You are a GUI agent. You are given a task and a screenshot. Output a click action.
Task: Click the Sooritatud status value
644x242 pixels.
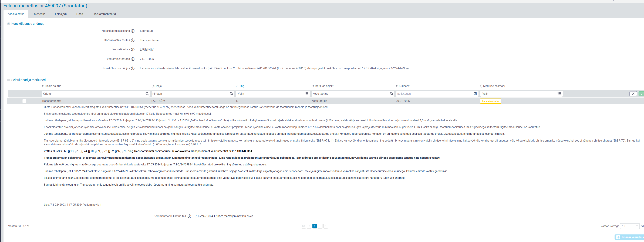(146, 31)
